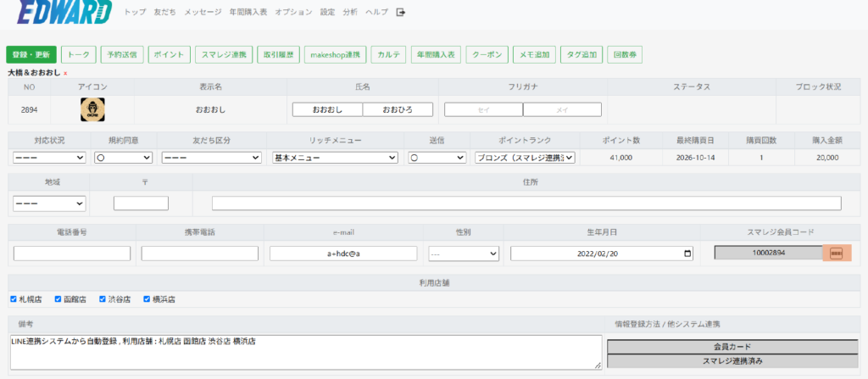Uncheck the 渋谷店 checkbox
Image resolution: width=868 pixels, height=379 pixels.
pos(103,299)
